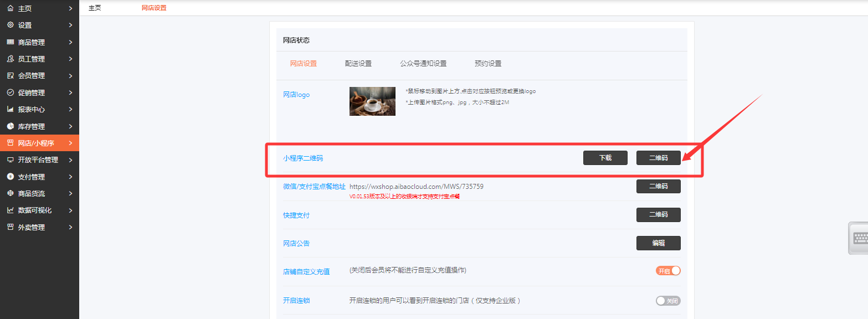868x319 pixels.
Task: Click the member management icon
Action: 10,76
